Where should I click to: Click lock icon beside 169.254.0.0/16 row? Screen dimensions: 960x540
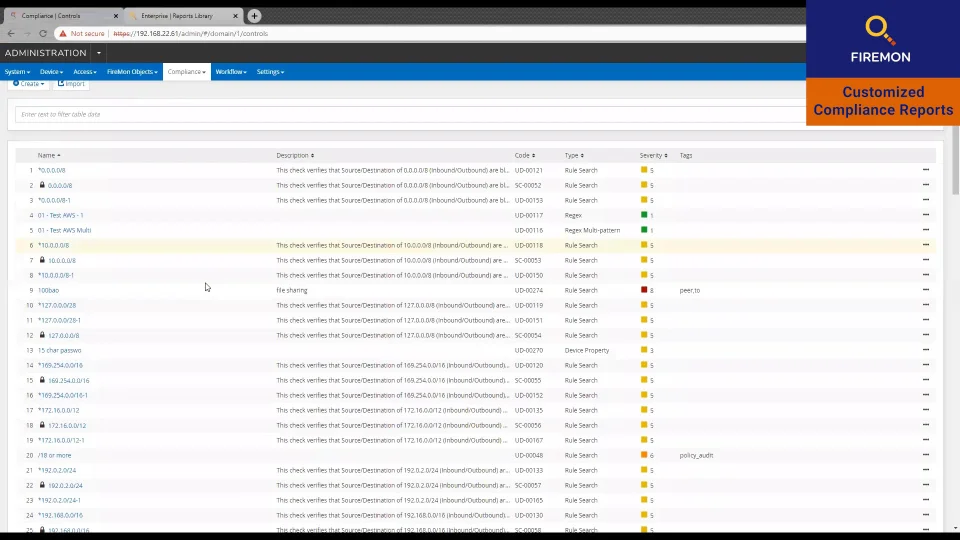(x=42, y=380)
